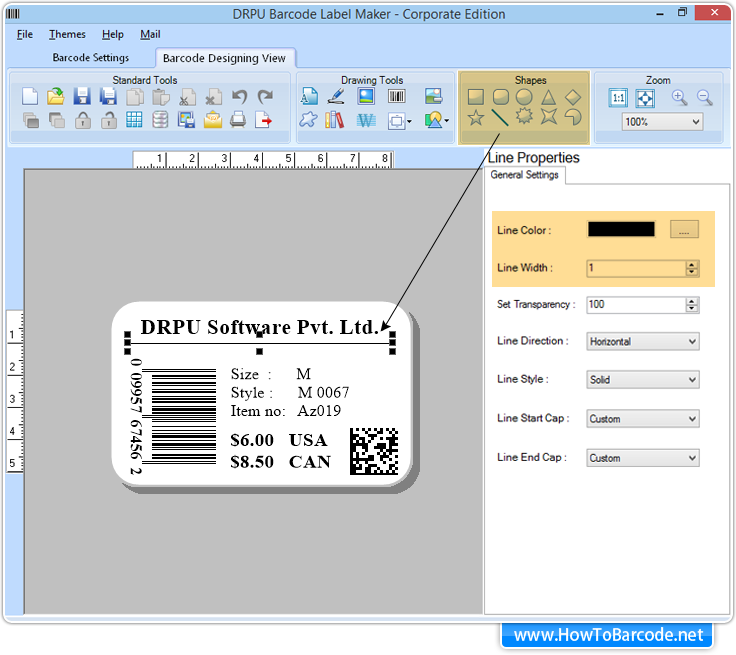Image resolution: width=736 pixels, height=655 pixels.
Task: Click the fit-to-window zoom icon
Action: (x=645, y=98)
